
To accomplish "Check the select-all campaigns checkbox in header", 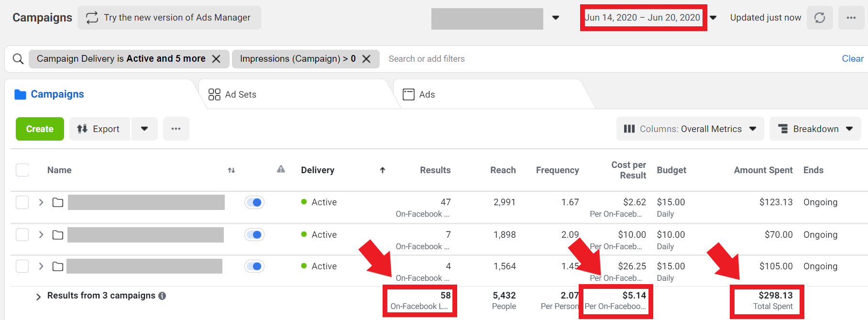I will tap(22, 170).
